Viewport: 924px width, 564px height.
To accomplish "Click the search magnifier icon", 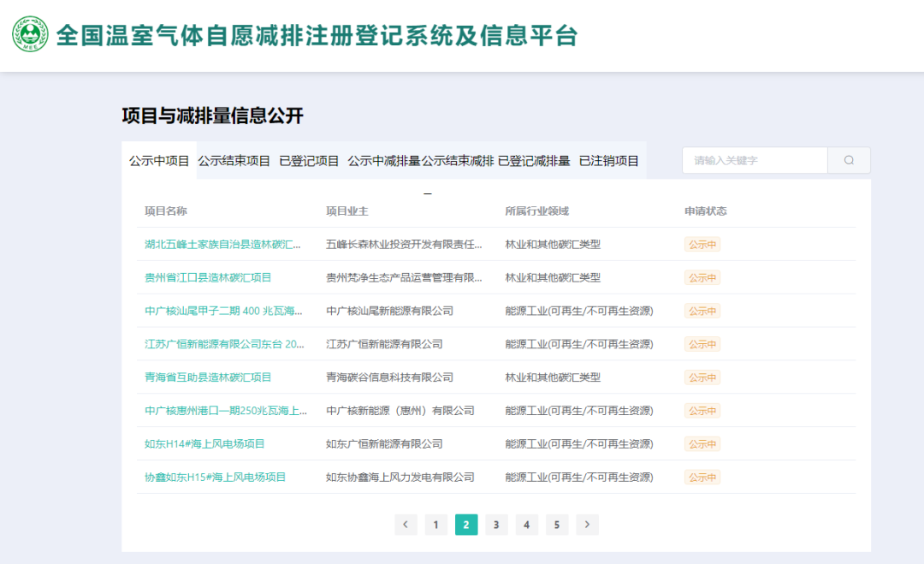I will (849, 160).
